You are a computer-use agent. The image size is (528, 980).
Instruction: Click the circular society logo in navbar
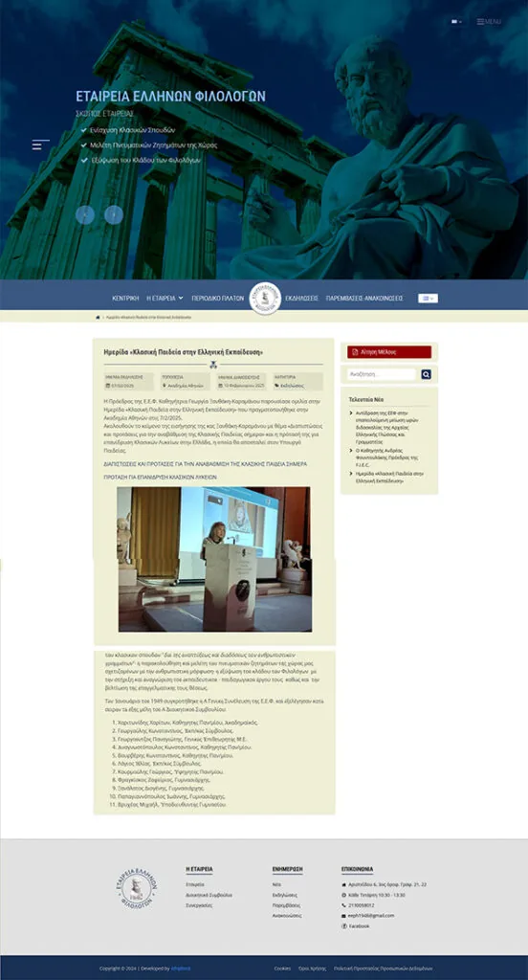(x=265, y=299)
